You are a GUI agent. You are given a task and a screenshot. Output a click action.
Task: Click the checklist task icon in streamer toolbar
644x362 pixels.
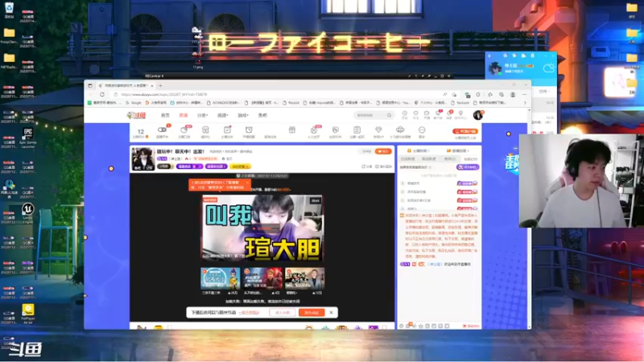pyautogui.click(x=227, y=131)
